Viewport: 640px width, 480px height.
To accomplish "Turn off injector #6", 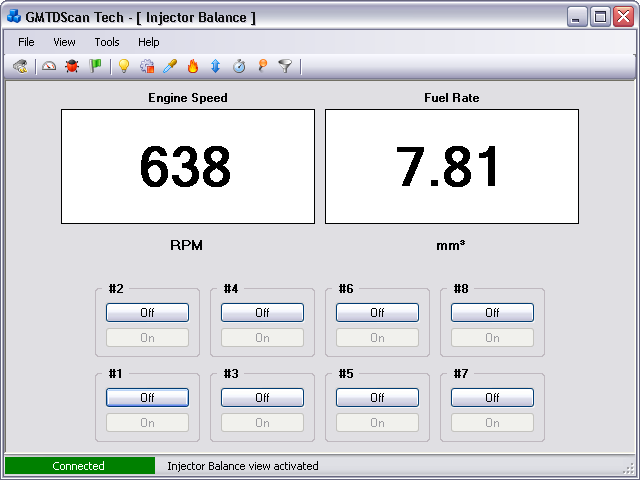I will click(x=378, y=313).
